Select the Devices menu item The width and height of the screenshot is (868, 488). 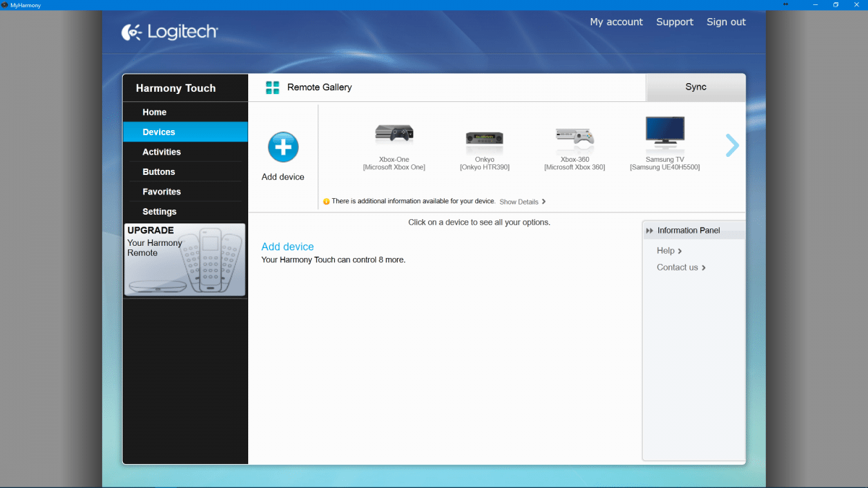click(x=185, y=132)
